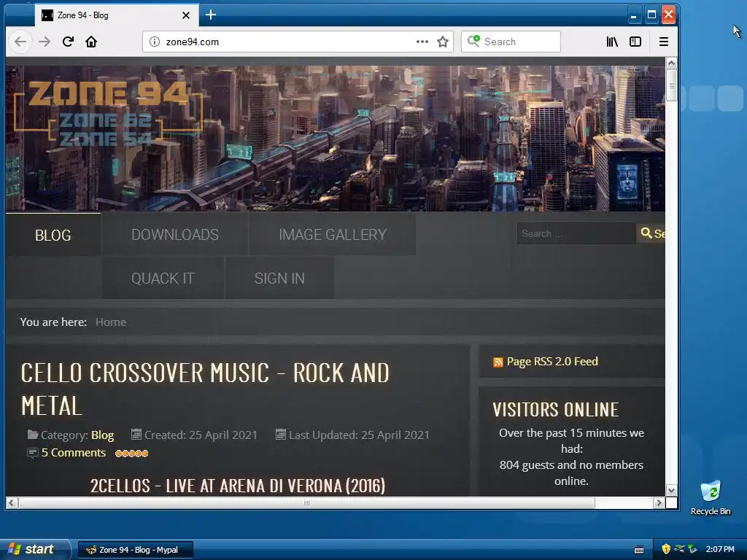Open the IMAGE GALLERY menu item
Image resolution: width=747 pixels, height=560 pixels.
pos(333,234)
